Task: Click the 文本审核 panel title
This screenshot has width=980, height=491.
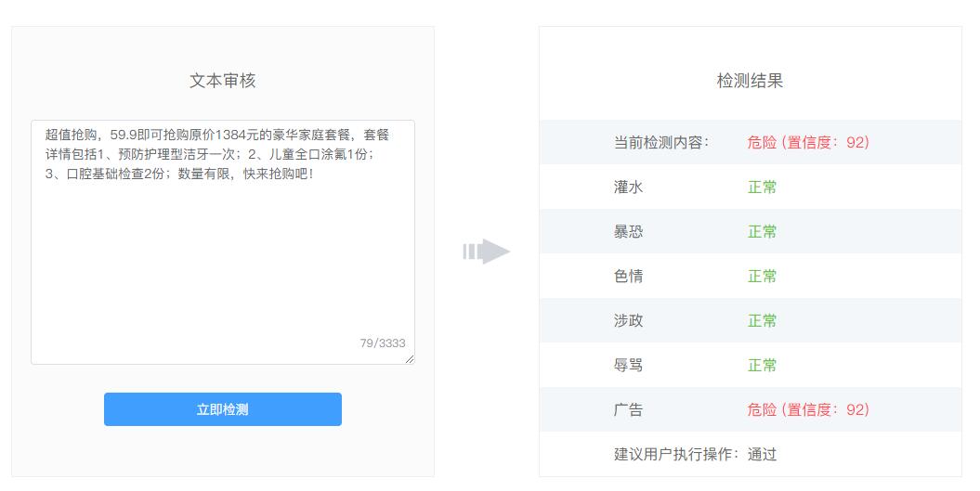Action: (222, 81)
